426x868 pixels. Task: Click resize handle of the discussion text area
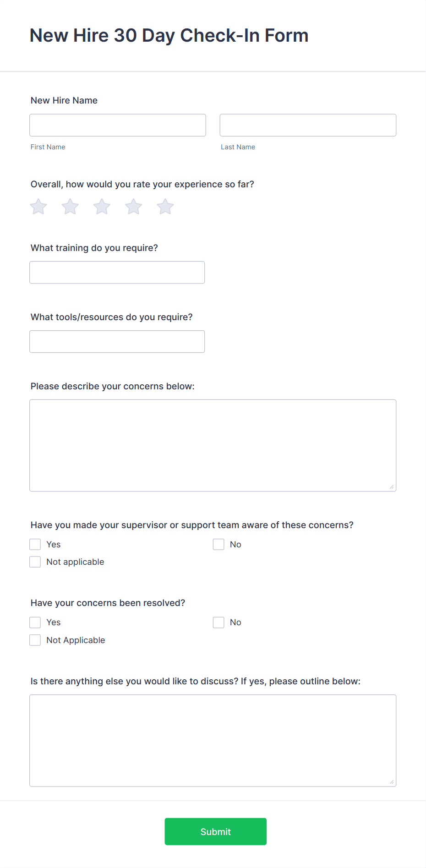point(392,782)
